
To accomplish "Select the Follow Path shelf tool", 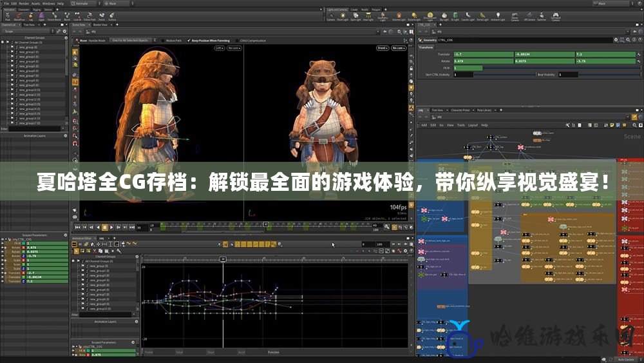I will [89, 17].
